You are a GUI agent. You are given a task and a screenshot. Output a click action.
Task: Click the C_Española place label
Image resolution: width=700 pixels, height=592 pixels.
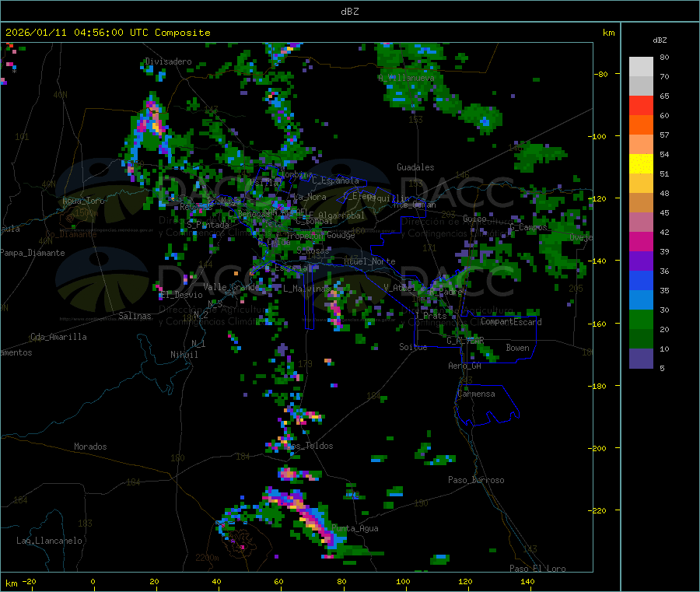pyautogui.click(x=335, y=180)
